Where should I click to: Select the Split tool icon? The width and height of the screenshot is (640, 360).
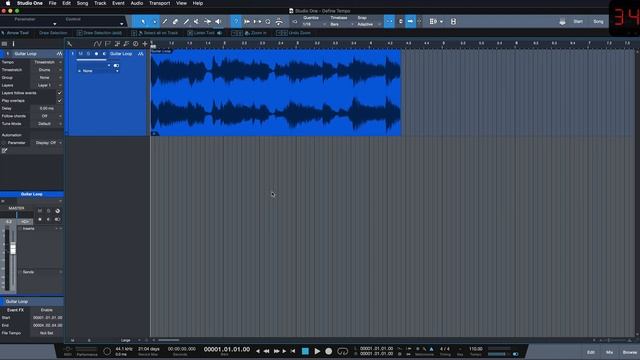coord(164,22)
